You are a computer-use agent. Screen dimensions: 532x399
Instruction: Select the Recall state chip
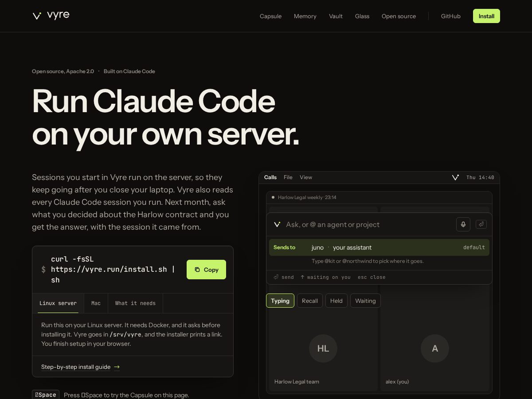310,301
